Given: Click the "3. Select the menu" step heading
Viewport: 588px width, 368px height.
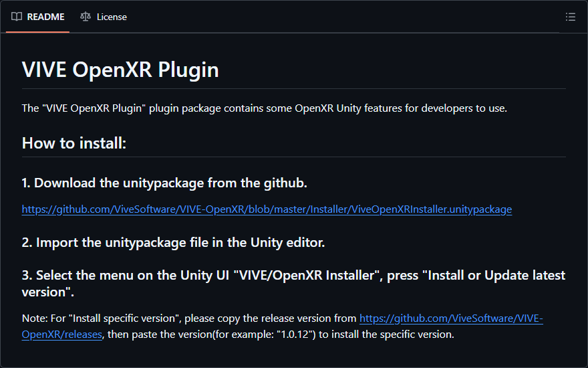Looking at the screenshot, I should point(293,284).
